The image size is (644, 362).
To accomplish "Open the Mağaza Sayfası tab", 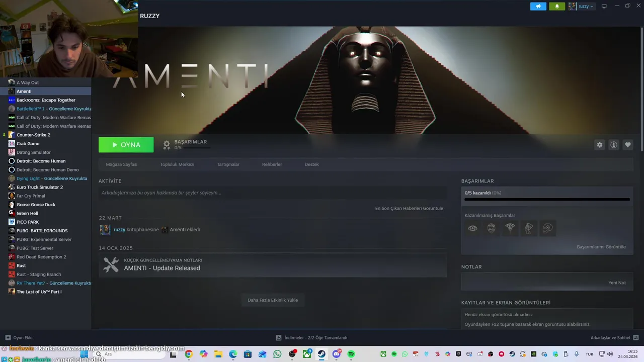I will 121,164.
